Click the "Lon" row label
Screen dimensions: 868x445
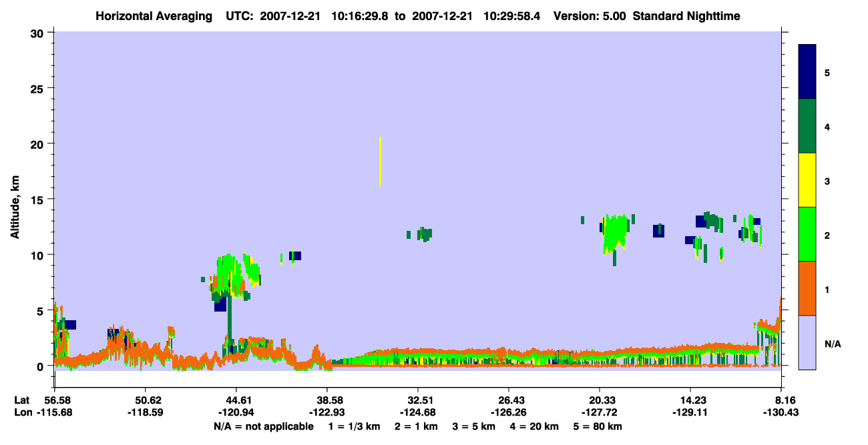[22, 413]
